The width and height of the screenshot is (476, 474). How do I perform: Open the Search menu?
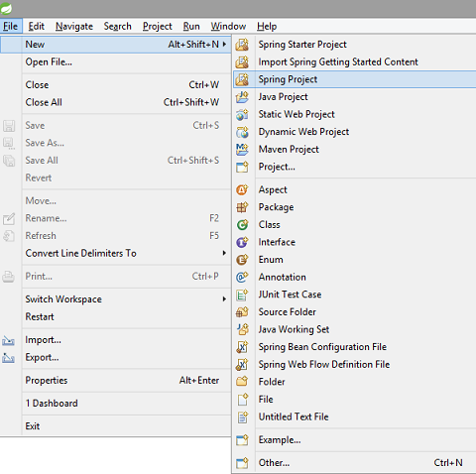point(117,26)
